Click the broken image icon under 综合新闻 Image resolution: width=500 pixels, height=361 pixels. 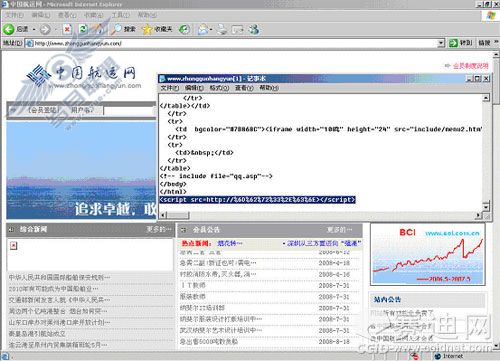(x=13, y=245)
